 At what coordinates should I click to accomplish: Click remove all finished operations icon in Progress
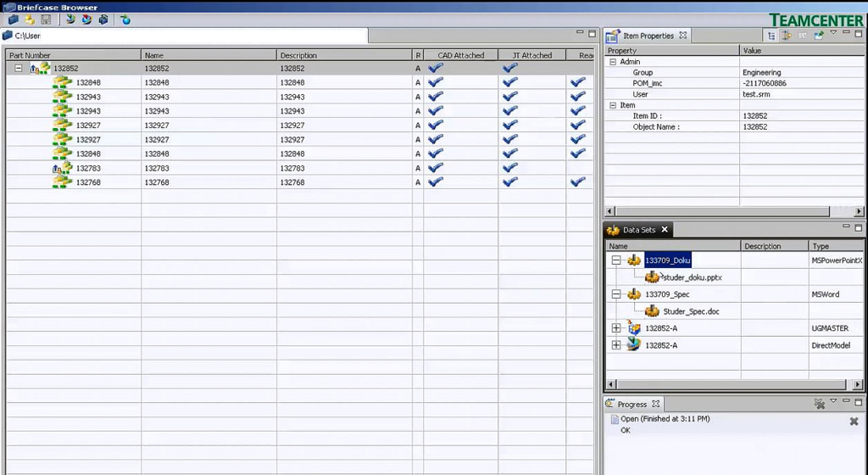(x=820, y=404)
